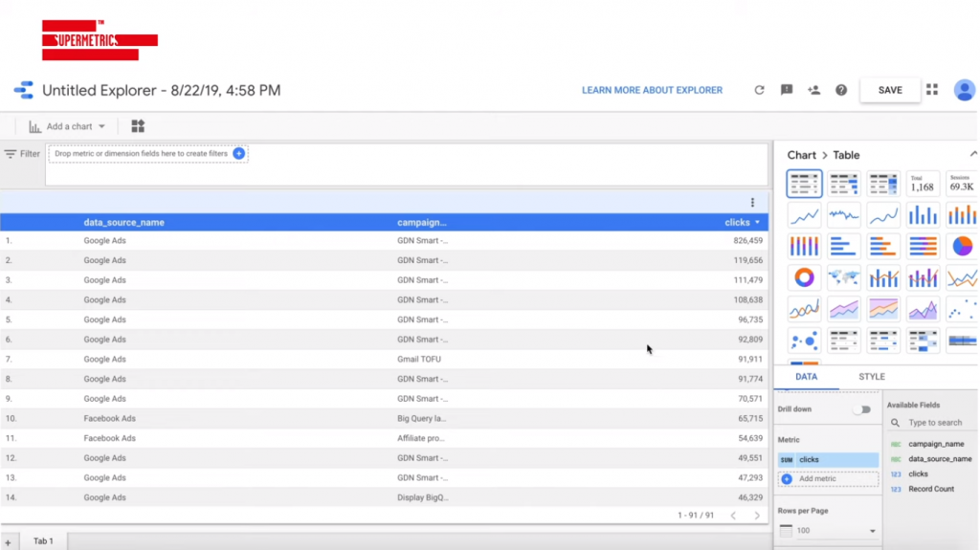Select the Sparkline chart type
Screen dimensions: 980x550
844,215
